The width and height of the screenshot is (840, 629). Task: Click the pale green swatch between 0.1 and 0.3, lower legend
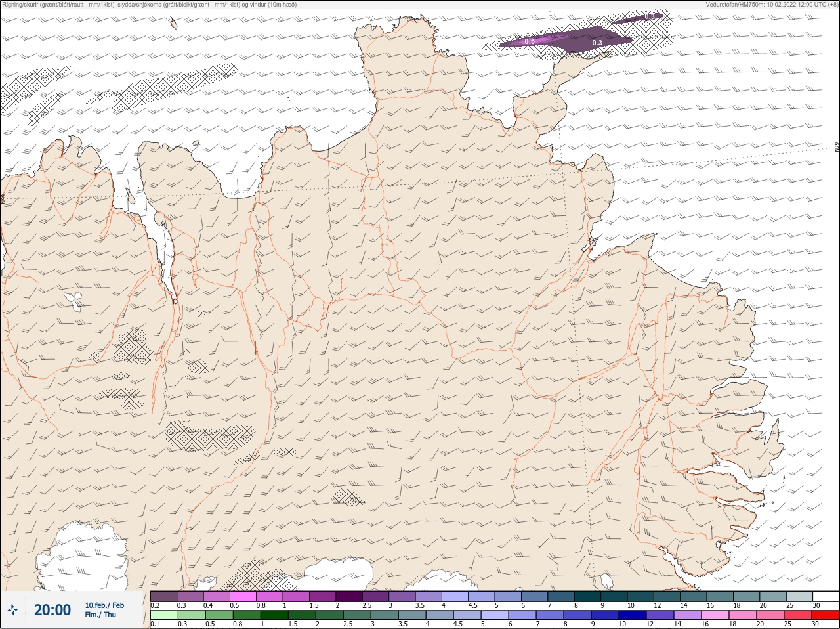(x=163, y=615)
